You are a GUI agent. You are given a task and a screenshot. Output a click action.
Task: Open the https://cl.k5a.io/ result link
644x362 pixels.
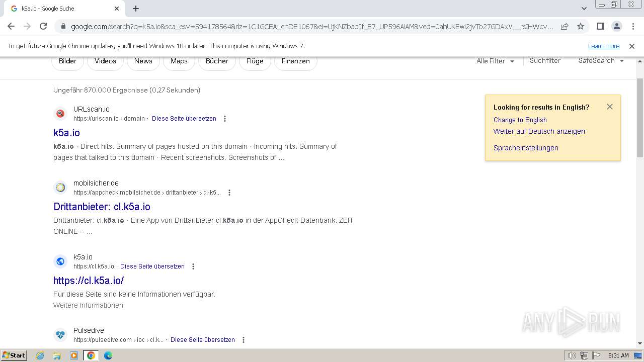pyautogui.click(x=89, y=281)
